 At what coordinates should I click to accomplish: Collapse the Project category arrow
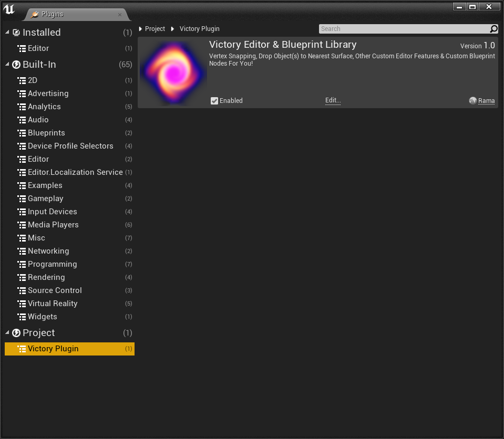point(7,333)
